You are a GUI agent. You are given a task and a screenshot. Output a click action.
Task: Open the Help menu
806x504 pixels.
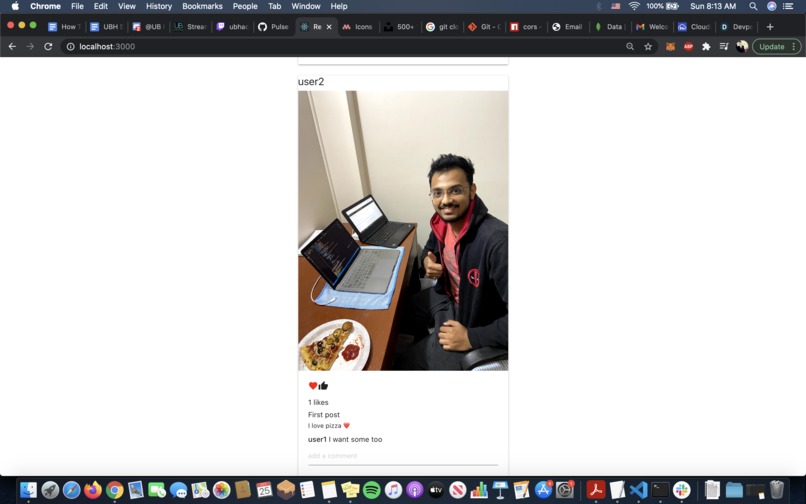[x=339, y=6]
